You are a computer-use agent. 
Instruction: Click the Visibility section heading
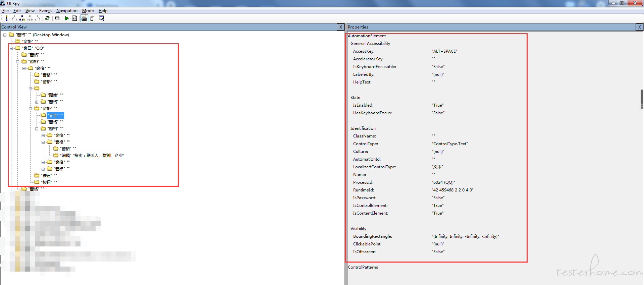[358, 229]
